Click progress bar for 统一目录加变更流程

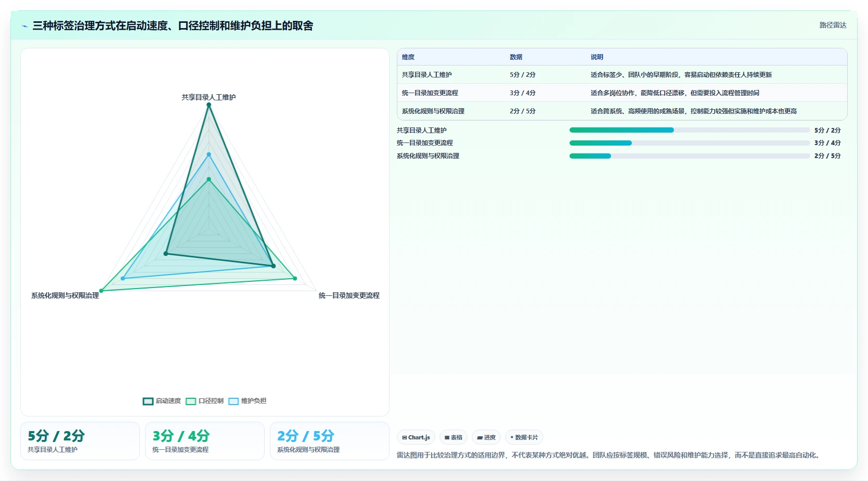coord(690,143)
